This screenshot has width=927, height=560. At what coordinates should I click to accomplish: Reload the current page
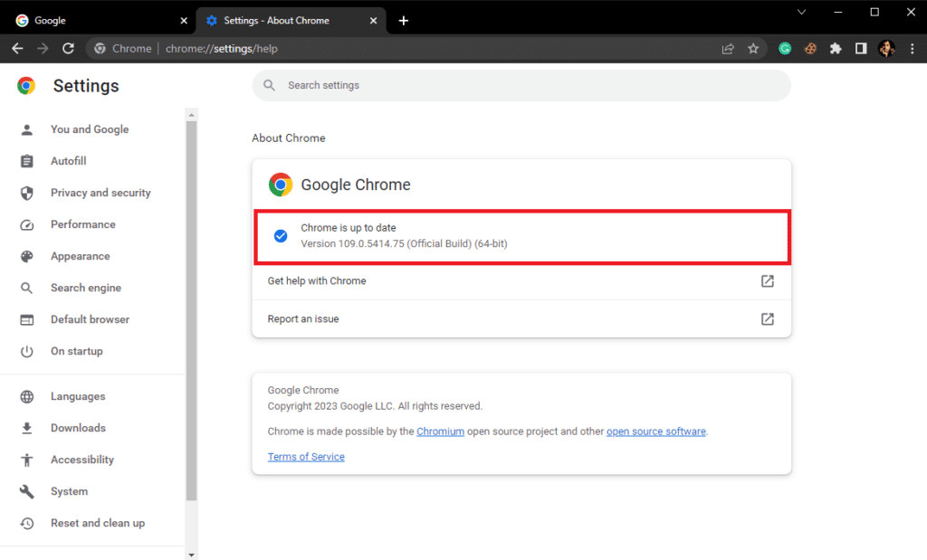point(68,49)
